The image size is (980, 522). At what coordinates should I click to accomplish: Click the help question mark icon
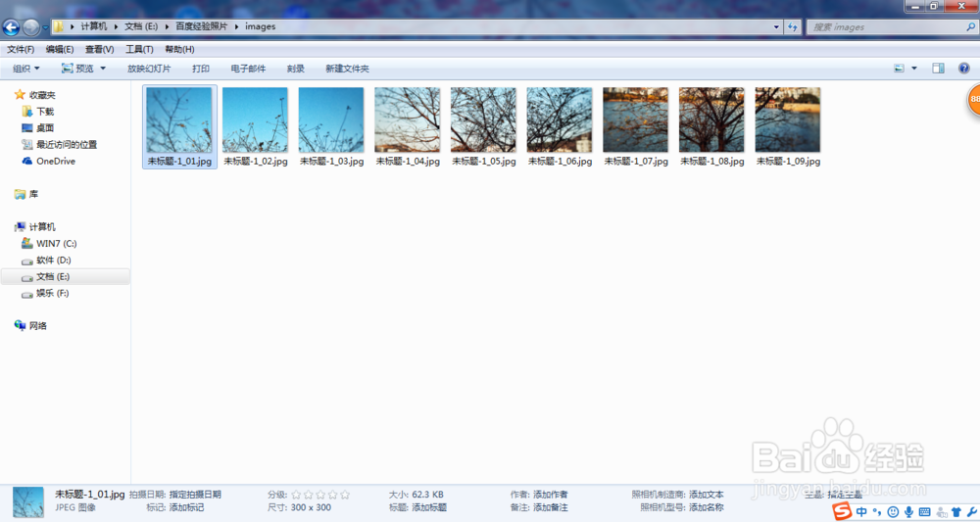[x=963, y=68]
